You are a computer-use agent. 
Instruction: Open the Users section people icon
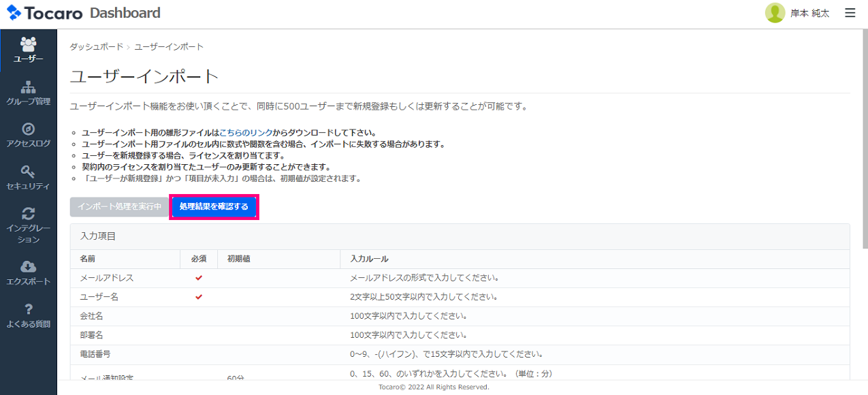point(29,45)
